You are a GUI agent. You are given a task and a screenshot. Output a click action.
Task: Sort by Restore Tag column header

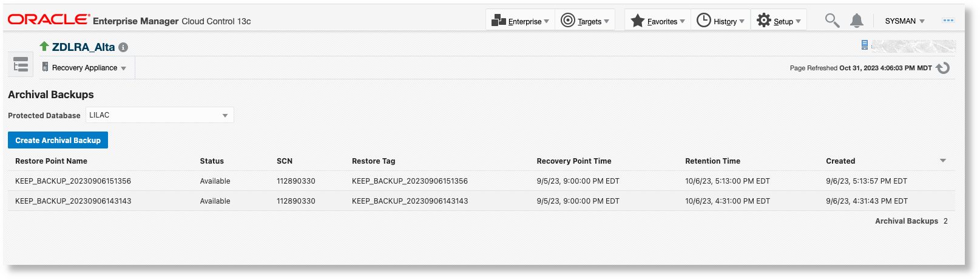(x=373, y=161)
